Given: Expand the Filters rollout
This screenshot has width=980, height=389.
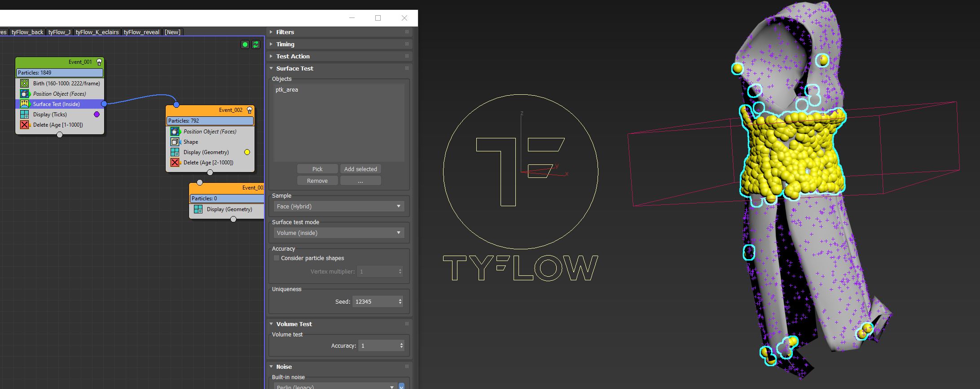Looking at the screenshot, I should (271, 32).
